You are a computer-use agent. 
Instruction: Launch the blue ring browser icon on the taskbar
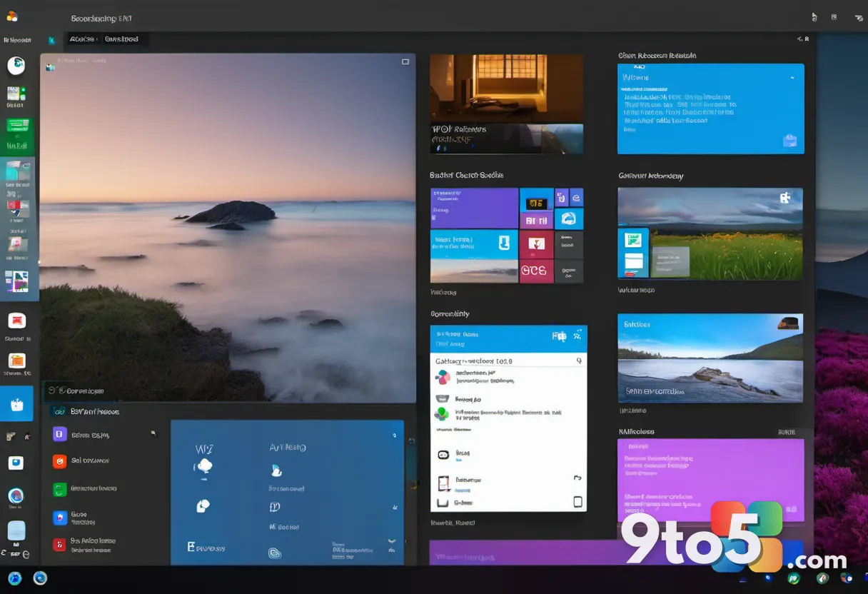[40, 578]
